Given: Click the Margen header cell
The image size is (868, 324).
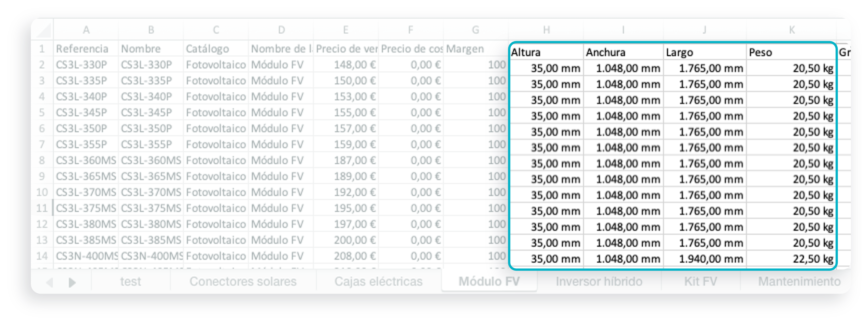Looking at the screenshot, I should [475, 49].
